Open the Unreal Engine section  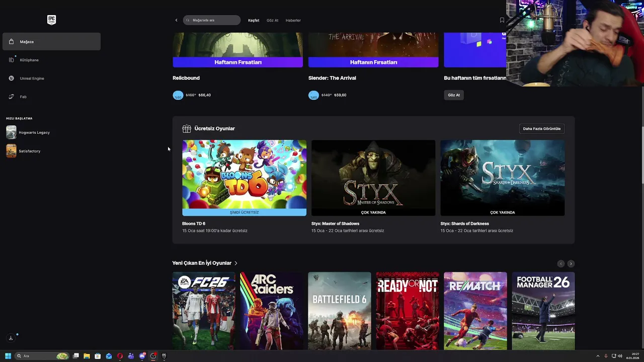coord(51,78)
